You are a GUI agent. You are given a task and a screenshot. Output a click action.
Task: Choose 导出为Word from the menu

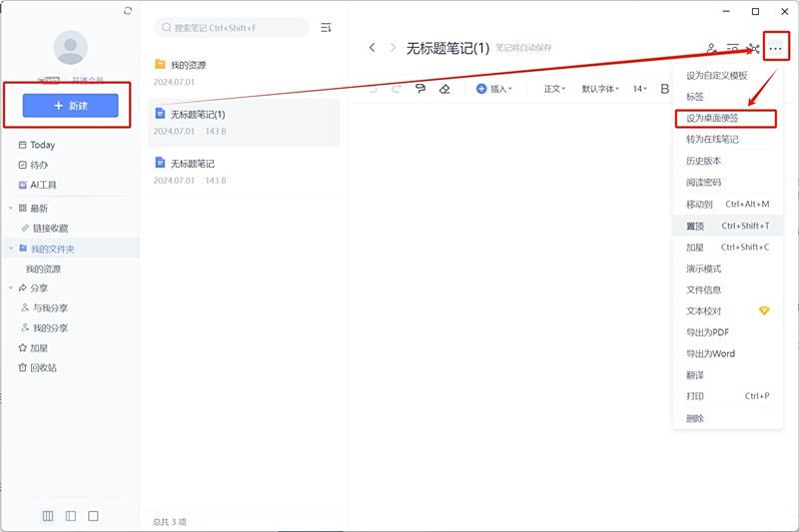tap(728, 353)
